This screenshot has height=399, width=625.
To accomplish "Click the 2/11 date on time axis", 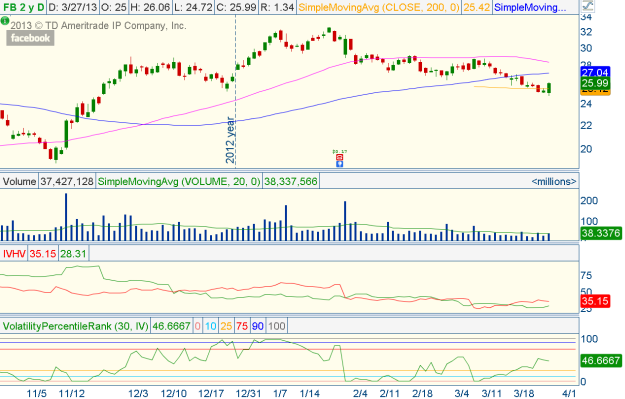I will pos(390,393).
